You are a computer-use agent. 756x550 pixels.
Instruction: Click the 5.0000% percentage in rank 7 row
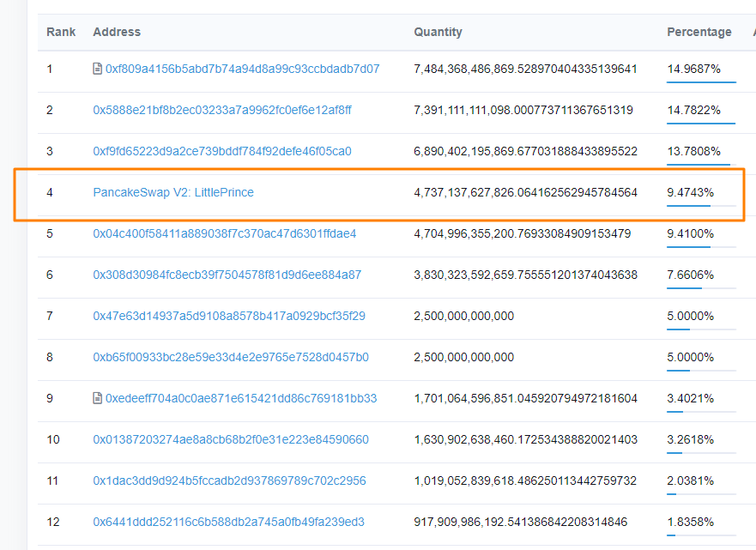coord(690,317)
